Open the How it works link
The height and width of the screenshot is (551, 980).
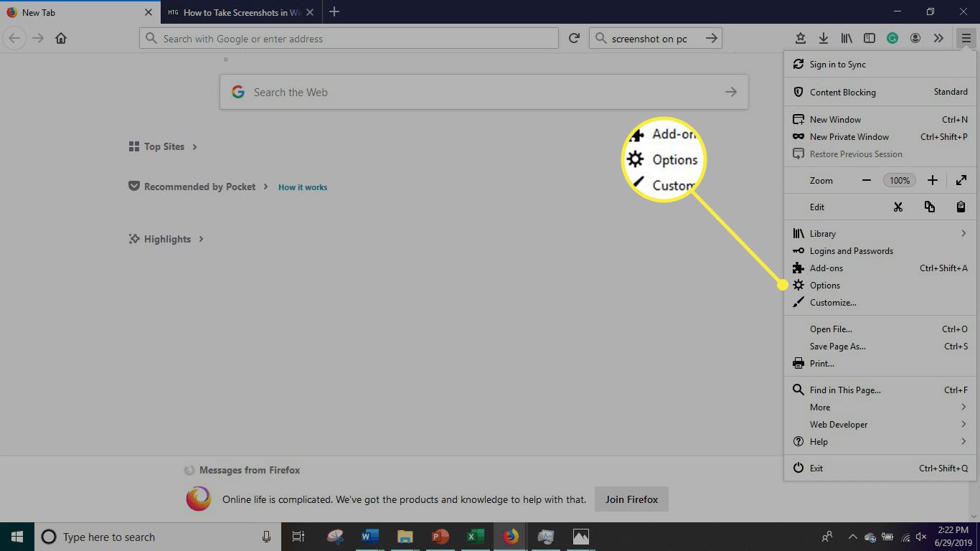point(303,187)
